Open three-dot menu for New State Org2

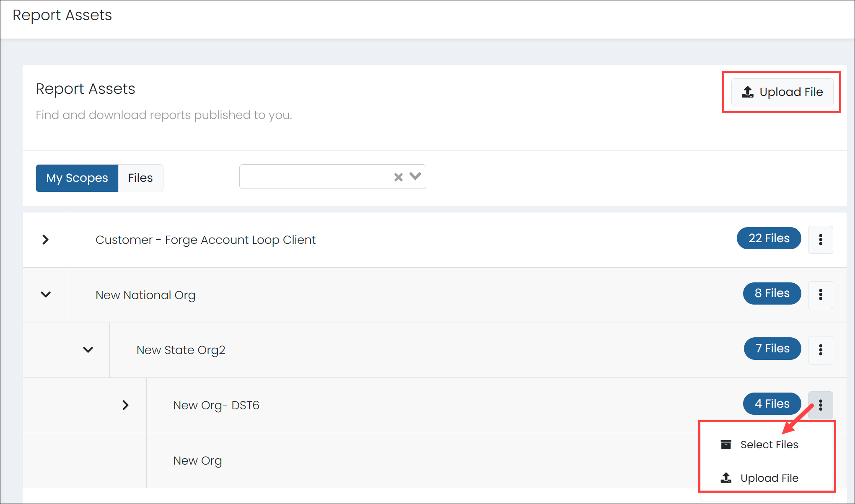point(820,350)
